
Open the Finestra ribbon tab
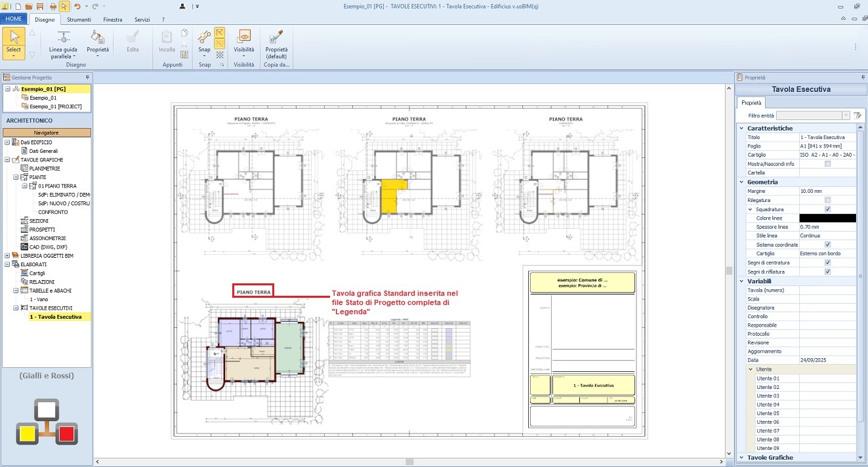pos(112,20)
